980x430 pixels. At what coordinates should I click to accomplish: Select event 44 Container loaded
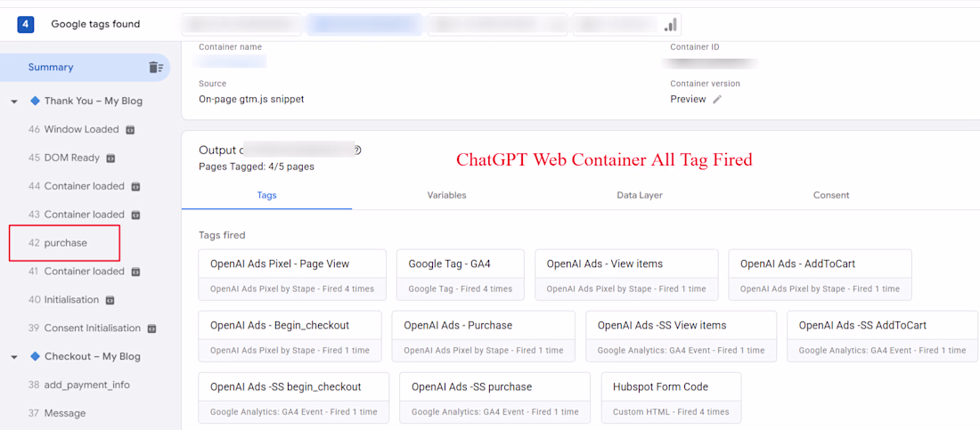[x=77, y=186]
